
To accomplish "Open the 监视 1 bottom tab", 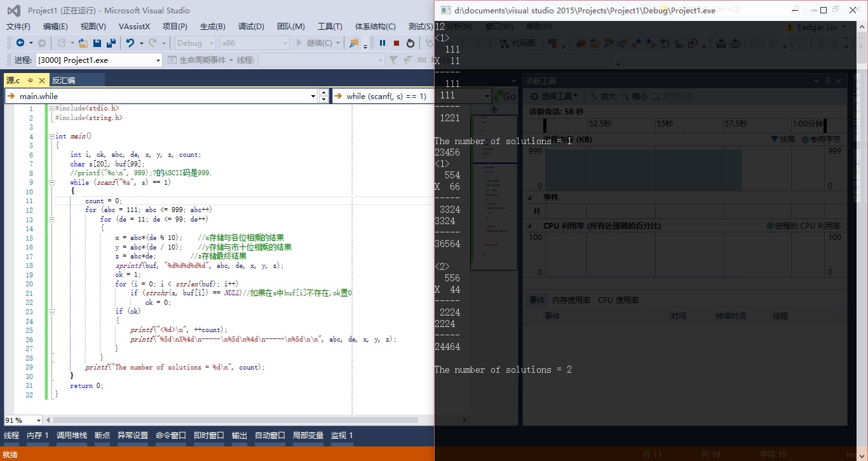I will pyautogui.click(x=342, y=436).
